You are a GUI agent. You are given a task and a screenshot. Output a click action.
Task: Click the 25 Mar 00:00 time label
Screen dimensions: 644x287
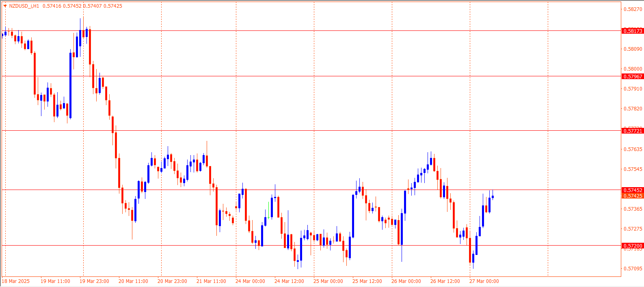328,281
